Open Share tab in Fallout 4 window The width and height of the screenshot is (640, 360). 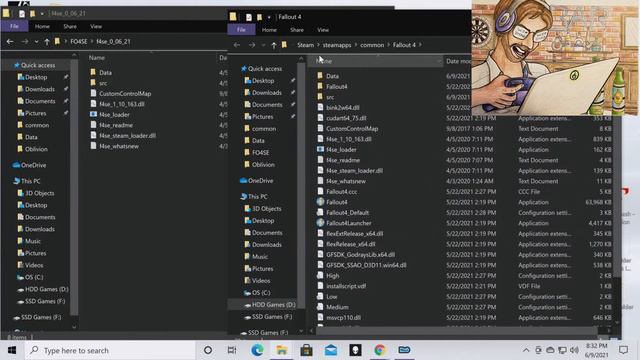[x=297, y=30]
